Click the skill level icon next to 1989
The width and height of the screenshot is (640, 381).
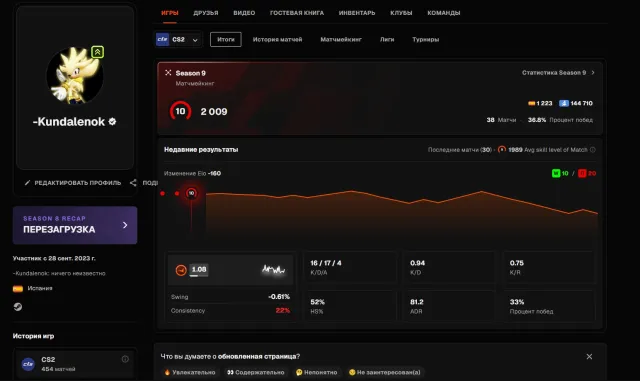click(x=502, y=149)
